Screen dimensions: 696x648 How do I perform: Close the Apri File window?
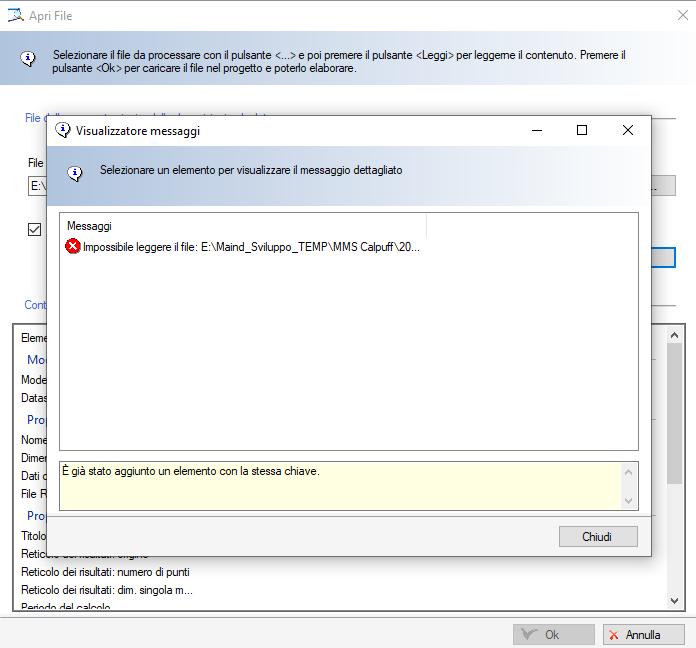tap(681, 15)
